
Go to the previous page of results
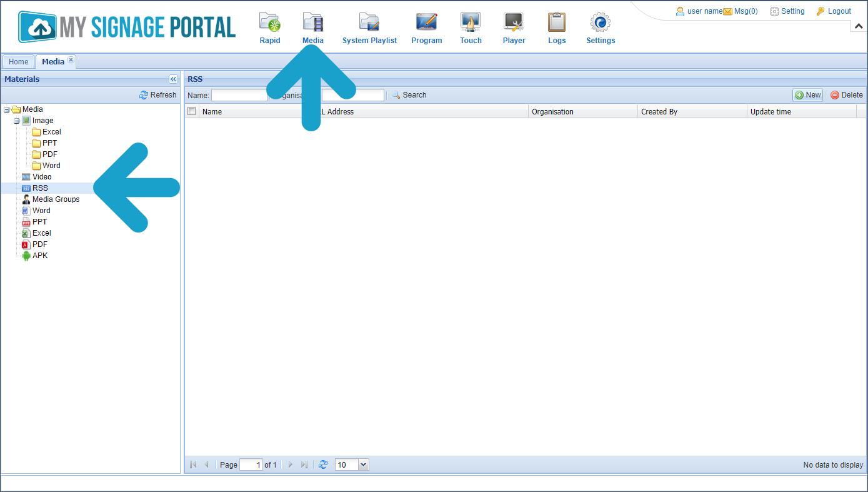pos(206,464)
